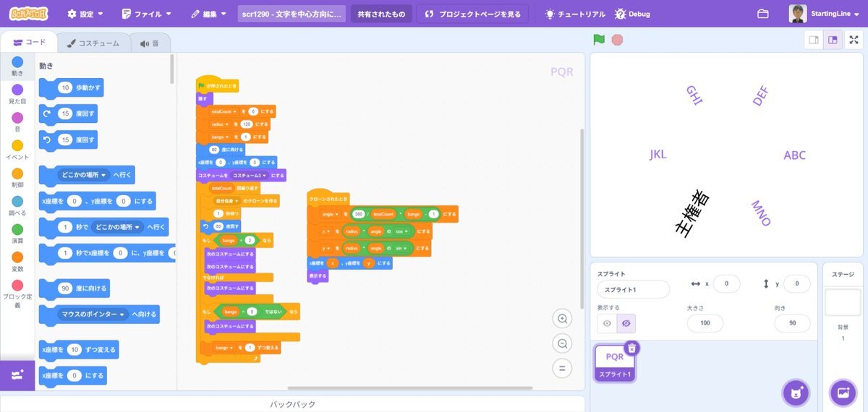868x412 pixels.
Task: Show the sprite using eye icon
Action: [607, 324]
